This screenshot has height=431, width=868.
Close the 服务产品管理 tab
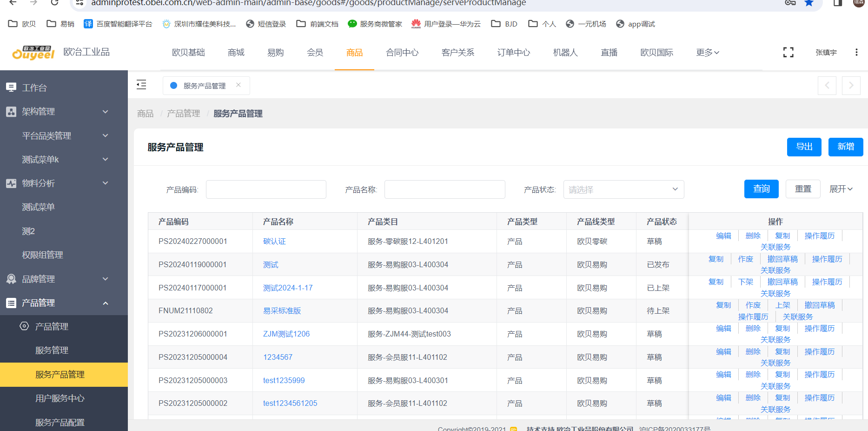(x=239, y=85)
